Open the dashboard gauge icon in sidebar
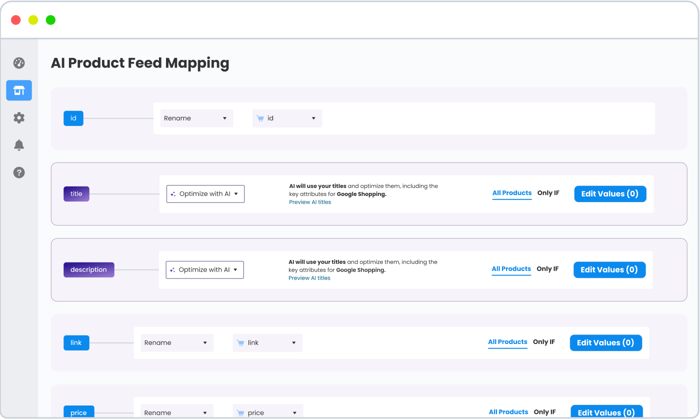The image size is (700, 420). pyautogui.click(x=18, y=63)
